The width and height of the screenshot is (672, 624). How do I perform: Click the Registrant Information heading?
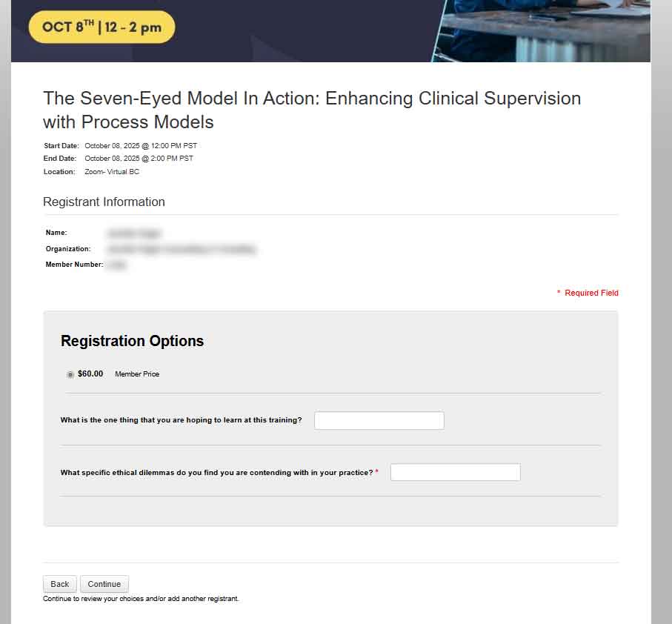coord(104,202)
